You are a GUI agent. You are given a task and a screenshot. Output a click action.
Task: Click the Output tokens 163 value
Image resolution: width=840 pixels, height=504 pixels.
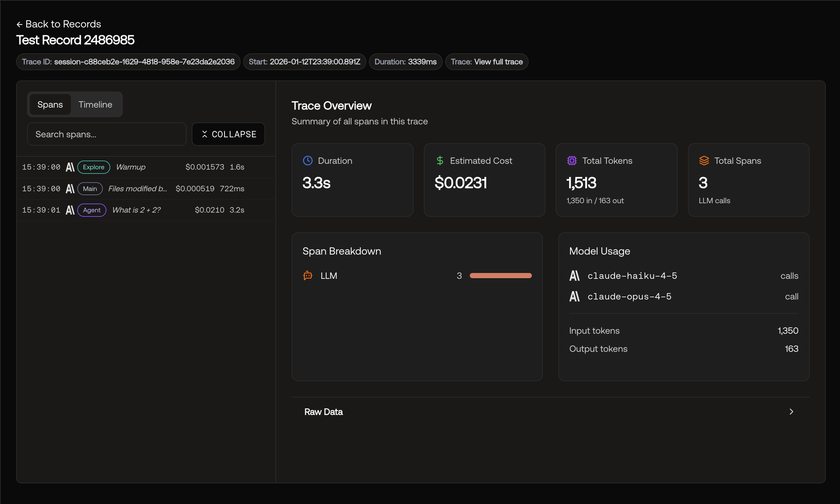point(792,349)
